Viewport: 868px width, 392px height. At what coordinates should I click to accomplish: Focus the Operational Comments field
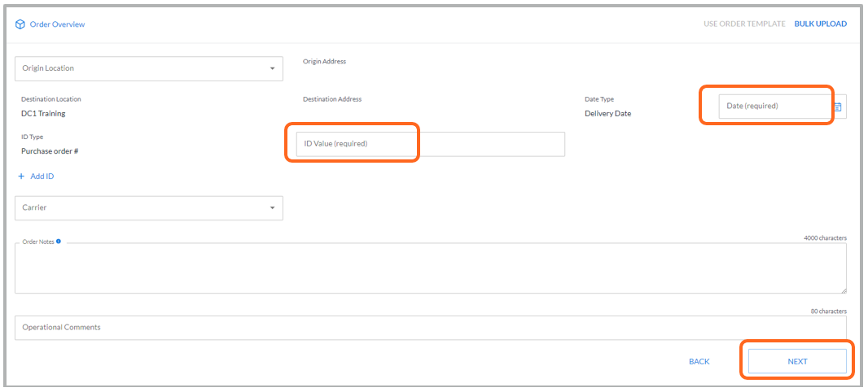pyautogui.click(x=430, y=327)
